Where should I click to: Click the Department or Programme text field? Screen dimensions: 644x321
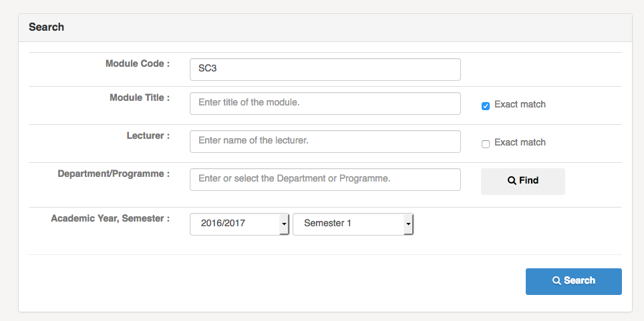click(325, 180)
